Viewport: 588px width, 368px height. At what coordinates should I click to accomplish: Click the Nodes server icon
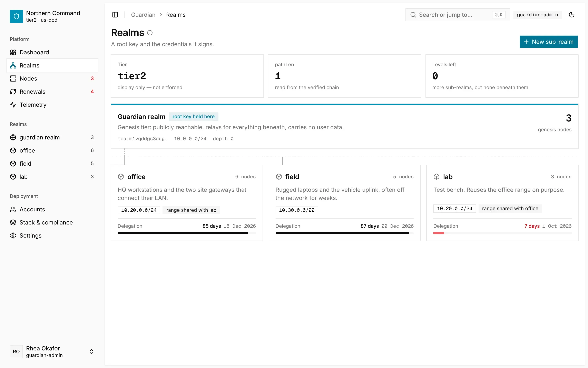(13, 79)
